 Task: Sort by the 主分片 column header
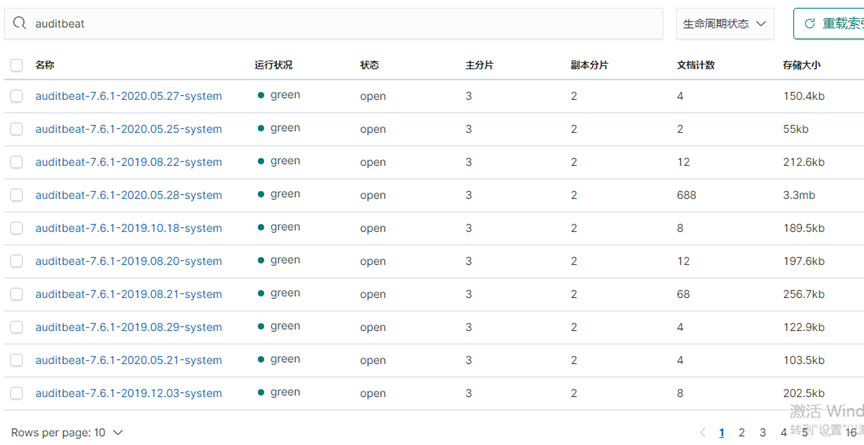(x=479, y=65)
